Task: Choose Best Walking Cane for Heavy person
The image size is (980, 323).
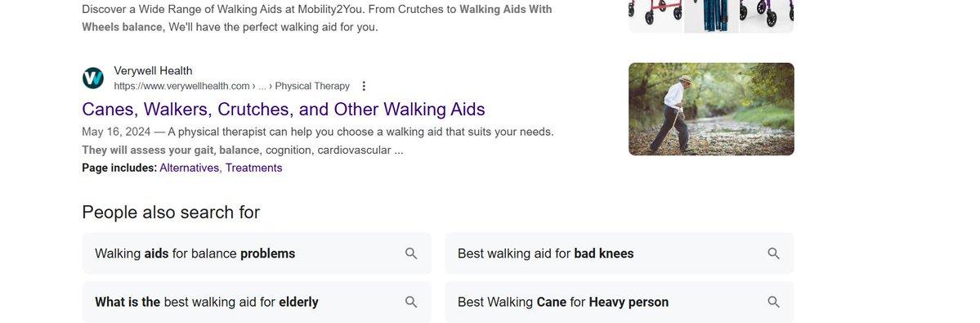Action: point(620,303)
